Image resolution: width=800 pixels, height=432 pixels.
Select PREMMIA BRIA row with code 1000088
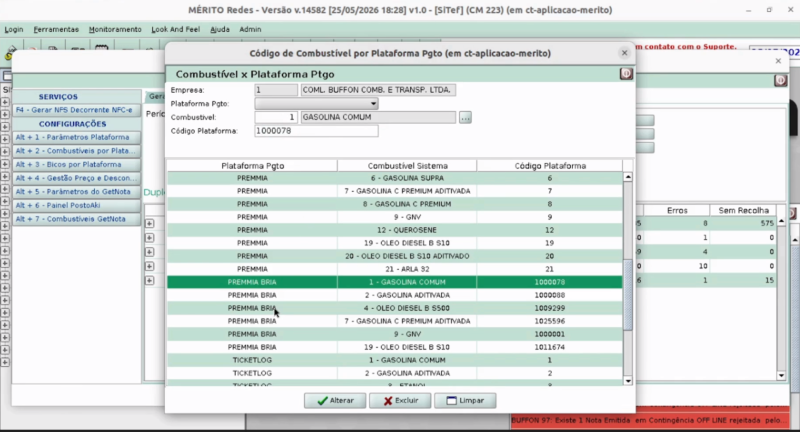(x=394, y=295)
